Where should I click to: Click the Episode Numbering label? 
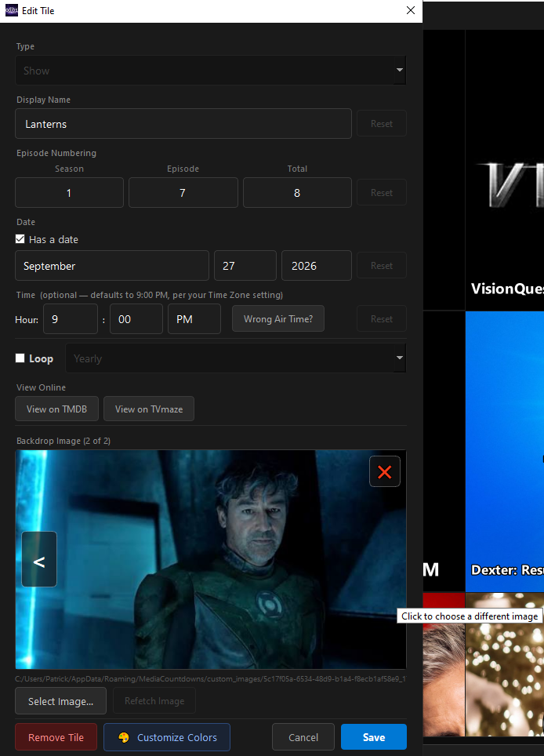(x=56, y=153)
